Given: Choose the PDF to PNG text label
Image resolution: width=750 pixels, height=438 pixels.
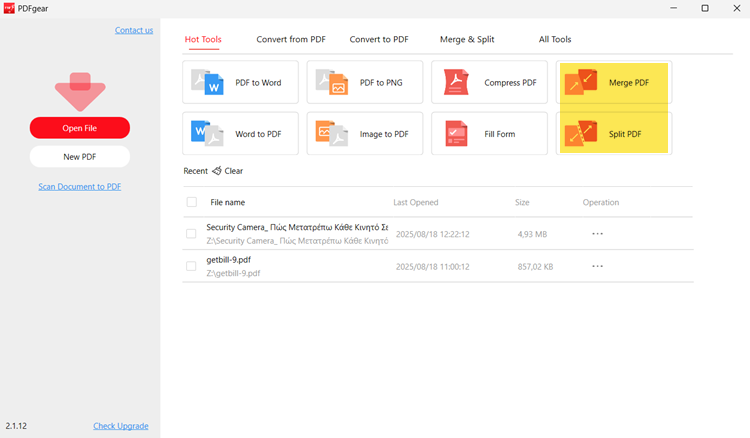Looking at the screenshot, I should [x=381, y=83].
